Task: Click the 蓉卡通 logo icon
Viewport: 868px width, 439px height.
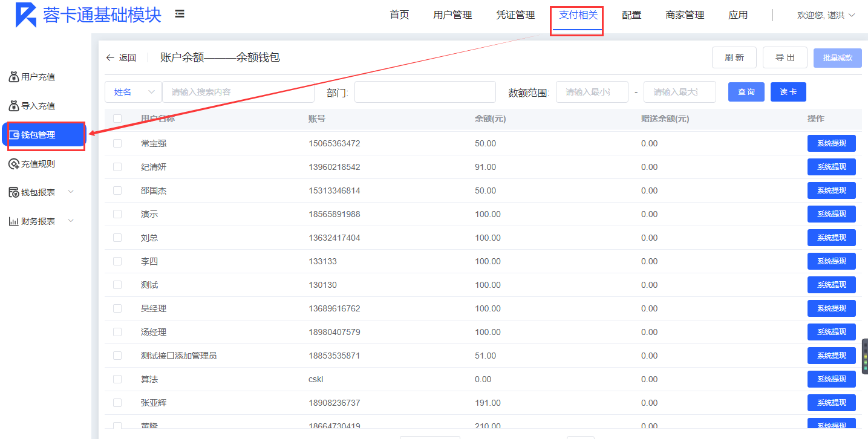Action: click(x=26, y=15)
